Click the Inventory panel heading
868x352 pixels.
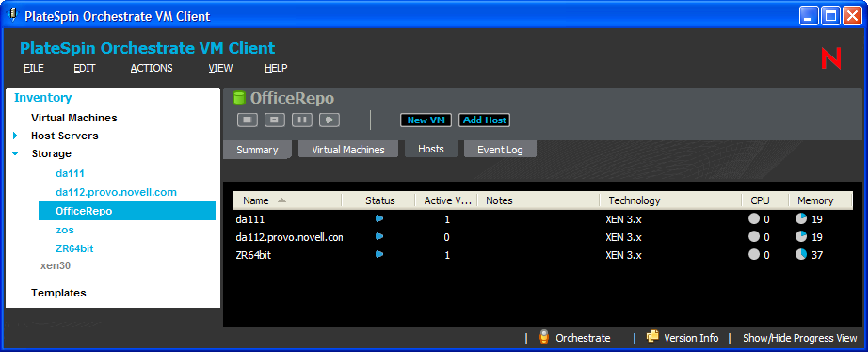(x=42, y=97)
